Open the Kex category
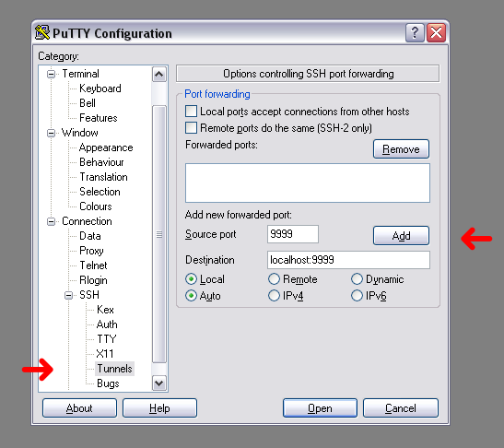The image size is (504, 448). coord(105,310)
